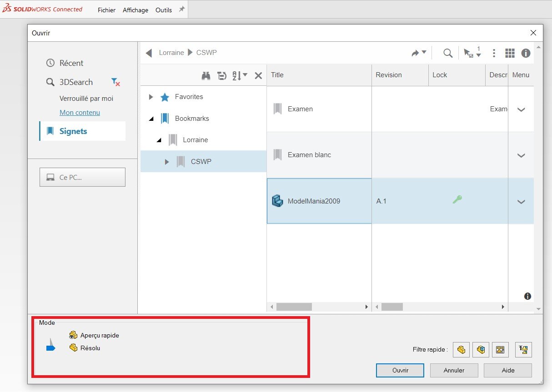Pin the menu bar with pushpin icon
552x392 pixels.
click(181, 10)
